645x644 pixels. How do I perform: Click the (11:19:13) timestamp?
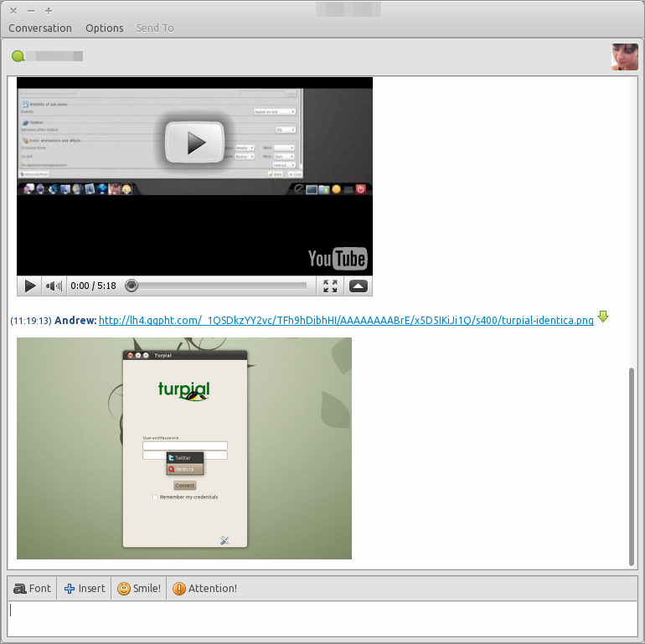(31, 321)
